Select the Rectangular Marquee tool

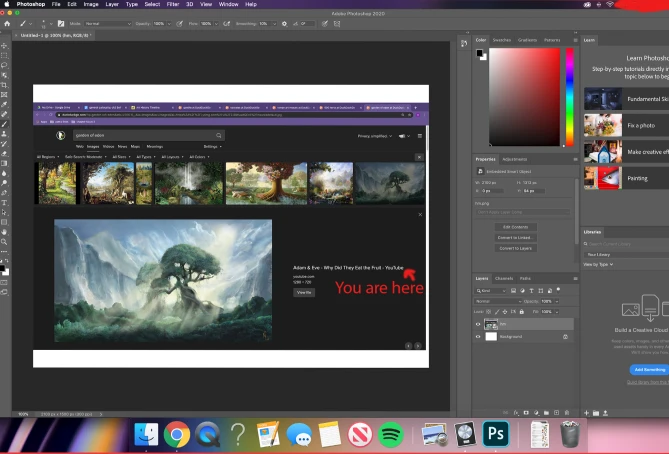tap(4, 55)
